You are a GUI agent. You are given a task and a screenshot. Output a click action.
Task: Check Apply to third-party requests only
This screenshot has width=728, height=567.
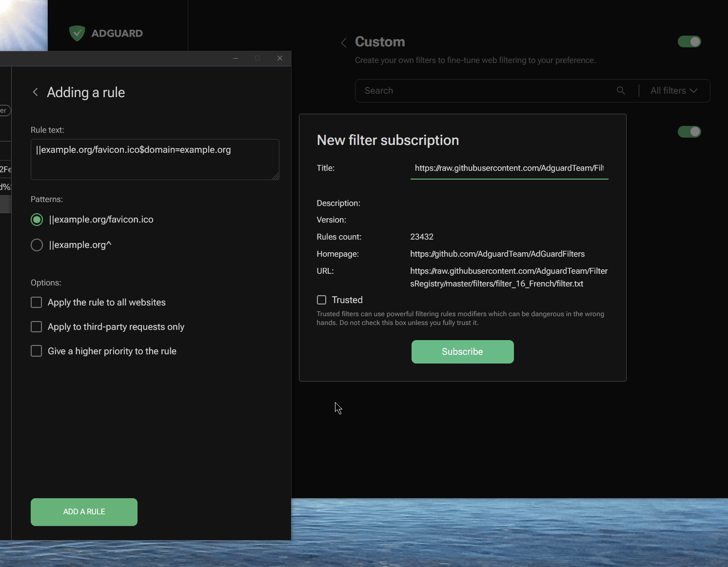coord(36,326)
